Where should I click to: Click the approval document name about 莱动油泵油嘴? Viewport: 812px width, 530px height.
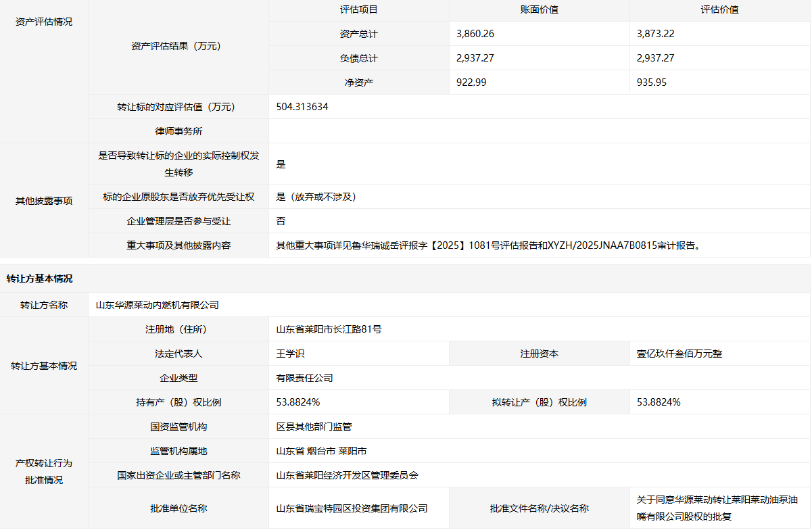(717, 508)
